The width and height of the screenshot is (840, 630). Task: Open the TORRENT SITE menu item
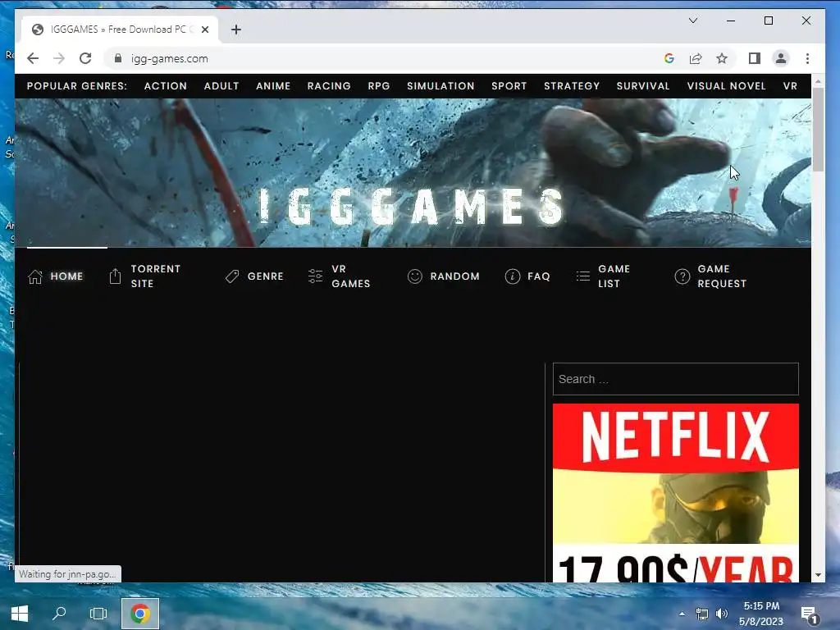tap(156, 276)
